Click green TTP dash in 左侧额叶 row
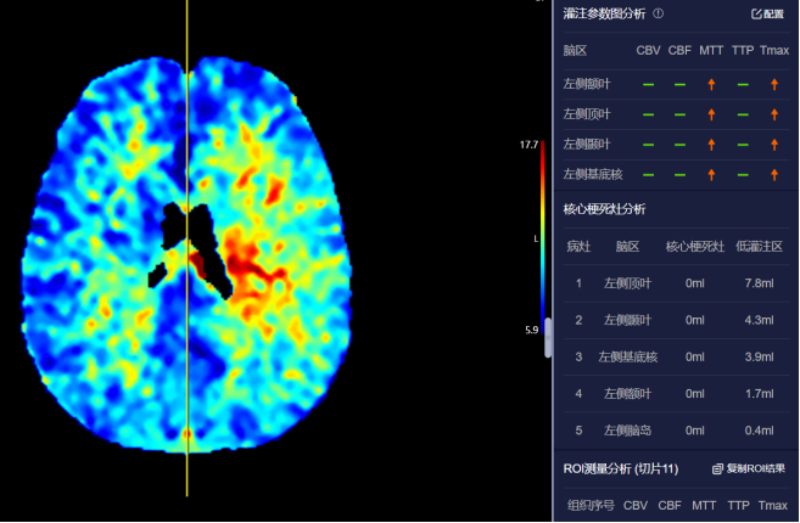 (x=742, y=85)
